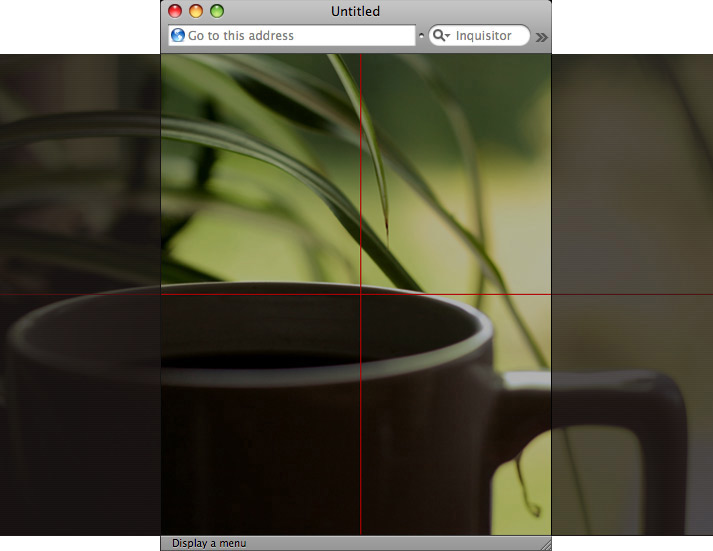Viewport: 713px width, 551px height.
Task: Open the toolbar overflow double-chevron
Action: [541, 37]
